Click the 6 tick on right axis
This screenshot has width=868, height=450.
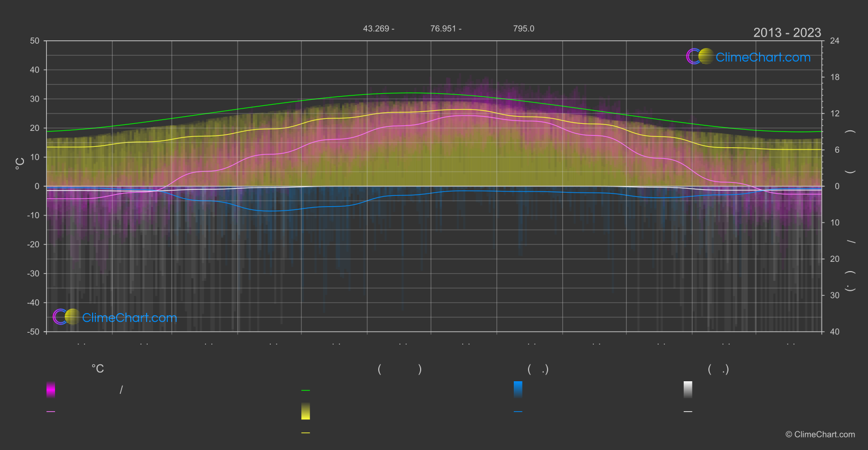pyautogui.click(x=837, y=150)
